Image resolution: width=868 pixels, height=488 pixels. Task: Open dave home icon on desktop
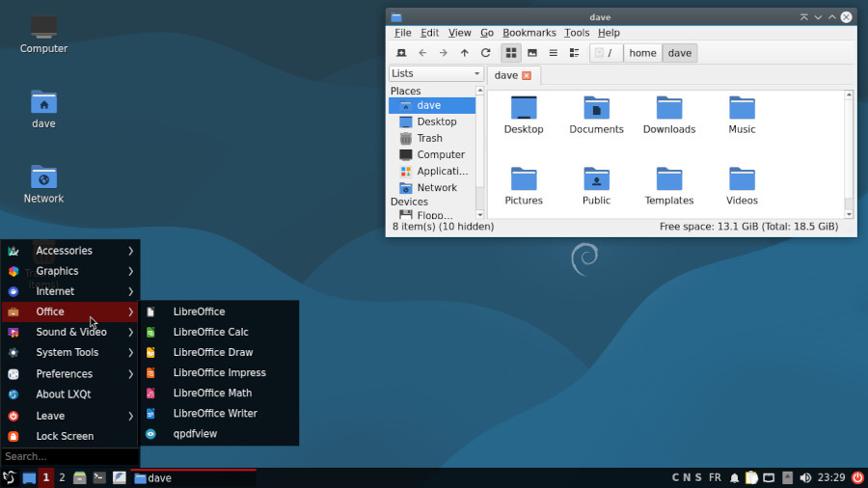coord(43,110)
